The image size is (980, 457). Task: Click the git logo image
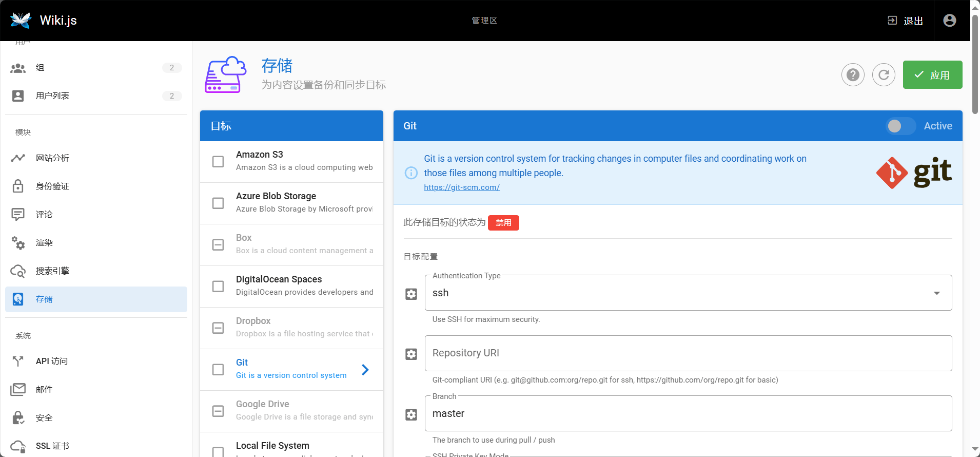pyautogui.click(x=914, y=173)
